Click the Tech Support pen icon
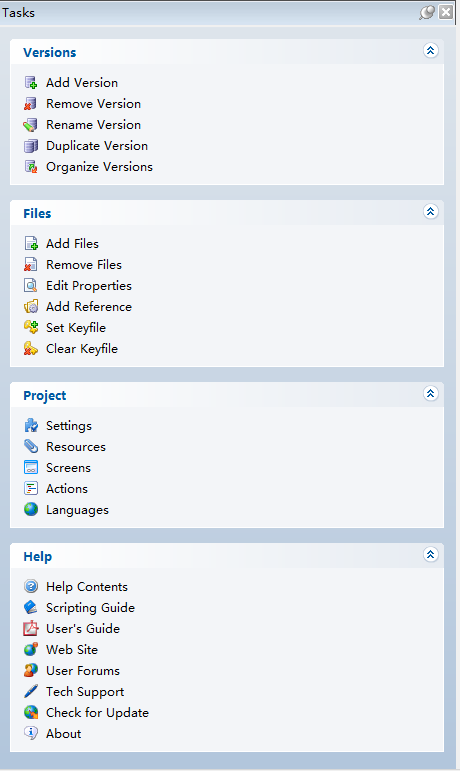Image resolution: width=460 pixels, height=771 pixels. click(x=31, y=691)
